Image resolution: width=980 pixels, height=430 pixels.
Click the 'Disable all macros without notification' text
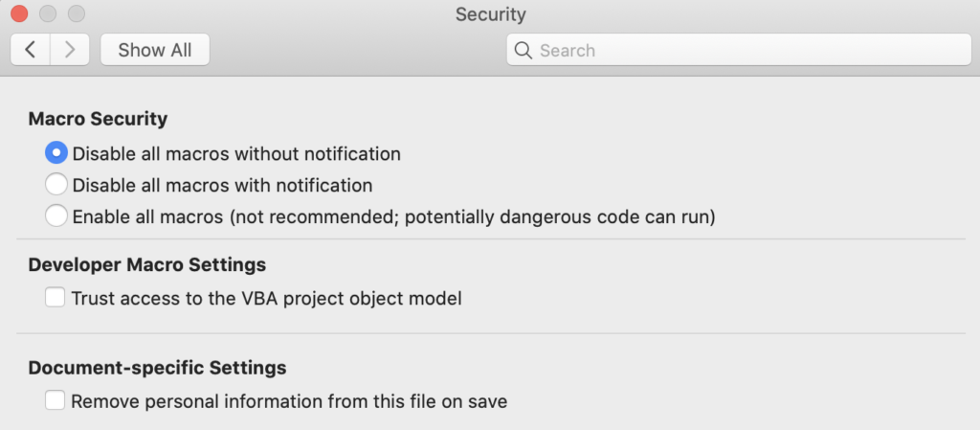[236, 153]
